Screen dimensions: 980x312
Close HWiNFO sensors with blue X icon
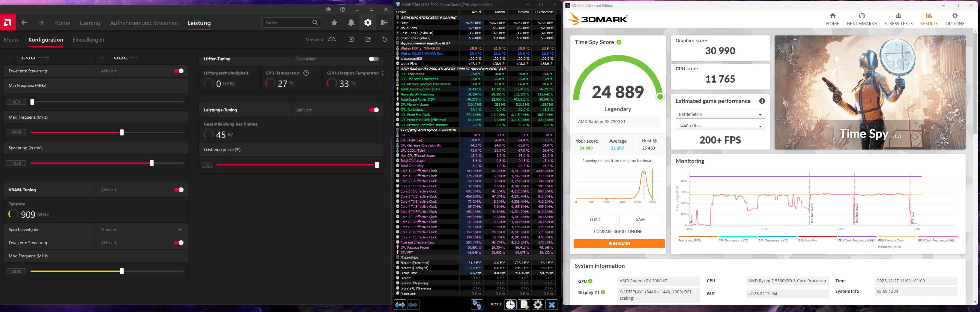click(x=552, y=304)
